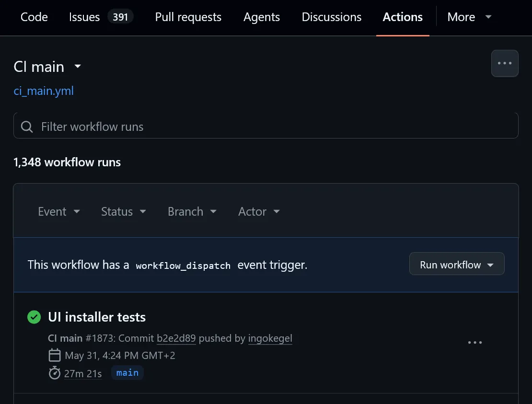This screenshot has height=404, width=532.
Task: Click the green success check status icon
Action: coord(34,317)
